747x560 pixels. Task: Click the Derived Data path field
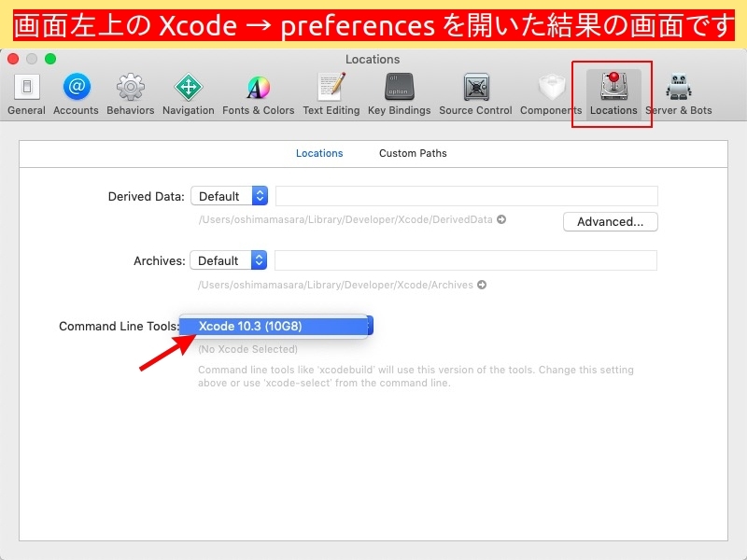click(x=466, y=196)
